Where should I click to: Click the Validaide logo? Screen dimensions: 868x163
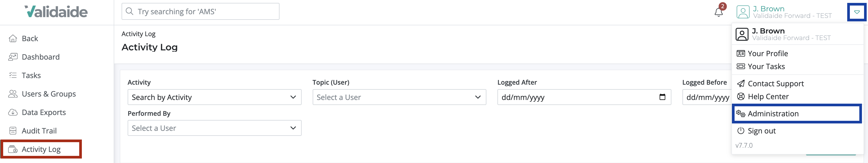(x=56, y=12)
